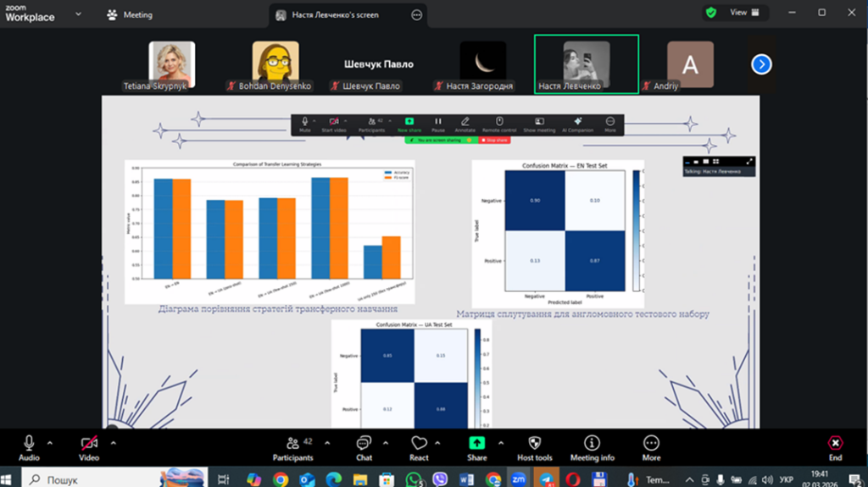Expand the Video settings caret
This screenshot has height=487, width=868.
pos(113,442)
